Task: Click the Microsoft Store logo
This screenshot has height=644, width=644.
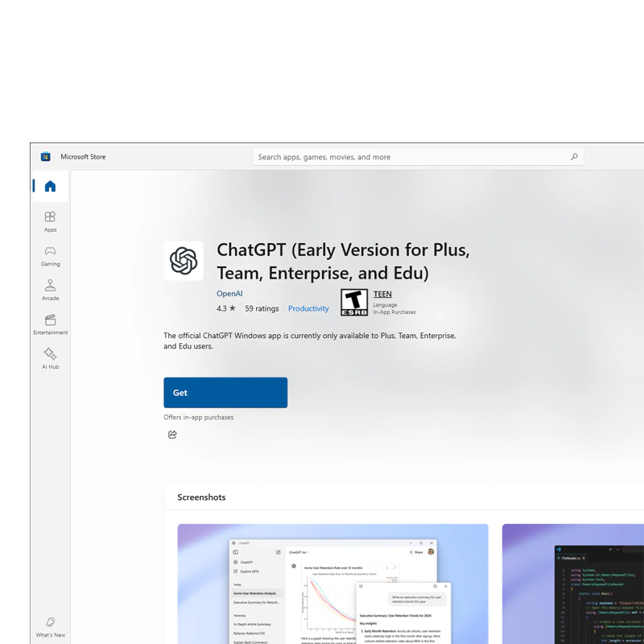Action: pyautogui.click(x=44, y=156)
